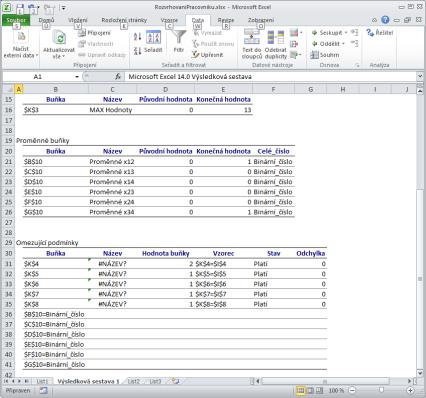
Task: Launch the Řešitel solver tool
Action: pos(380,33)
